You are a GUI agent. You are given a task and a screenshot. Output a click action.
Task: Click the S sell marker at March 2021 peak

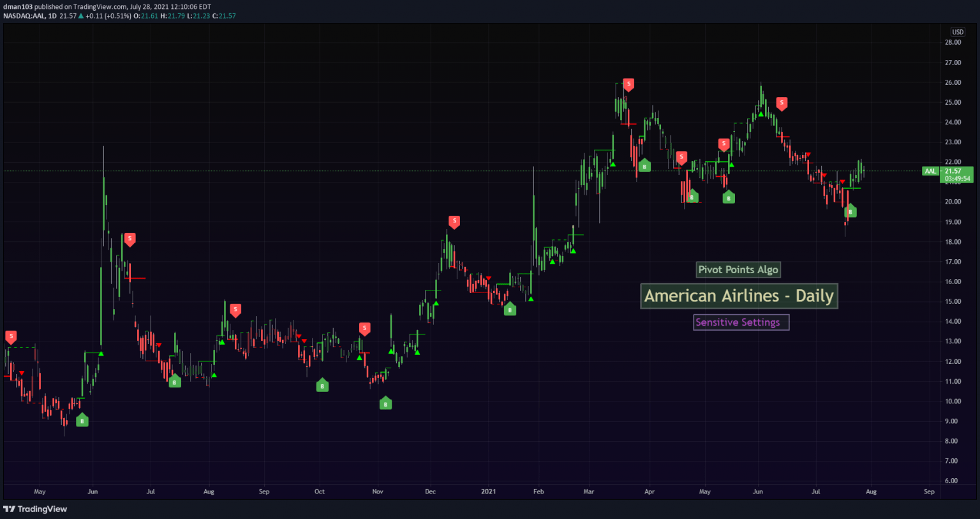click(x=628, y=84)
